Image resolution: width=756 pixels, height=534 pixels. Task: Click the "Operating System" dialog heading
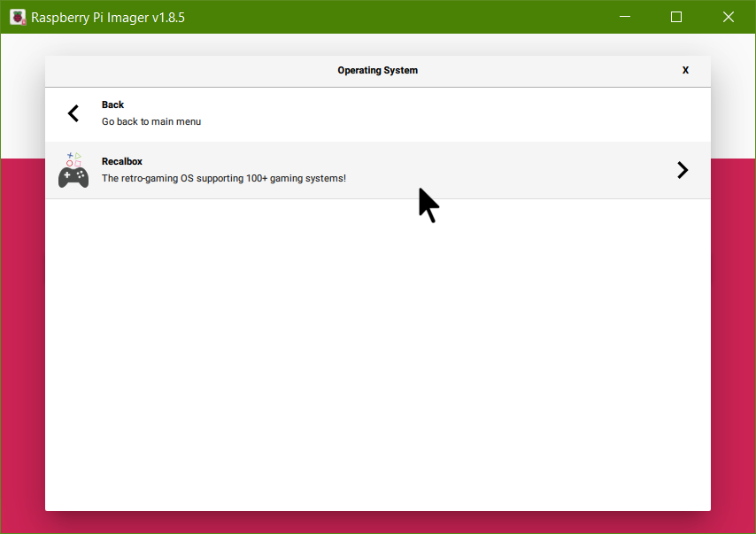pyautogui.click(x=377, y=70)
